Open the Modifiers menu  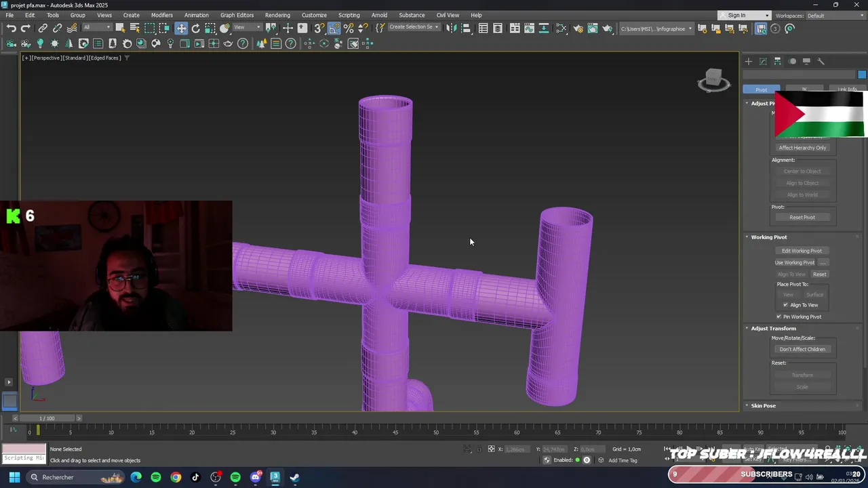[x=161, y=15]
